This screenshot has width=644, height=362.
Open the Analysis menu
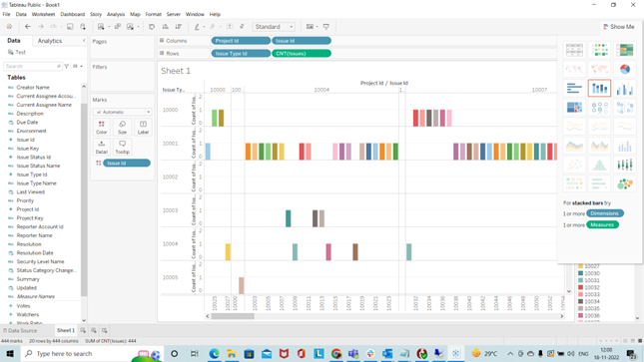coord(116,14)
